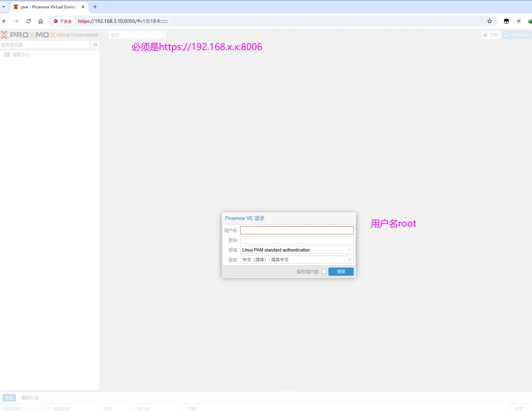Open the 文档 documentation button
The width and height of the screenshot is (532, 411).
click(x=491, y=35)
